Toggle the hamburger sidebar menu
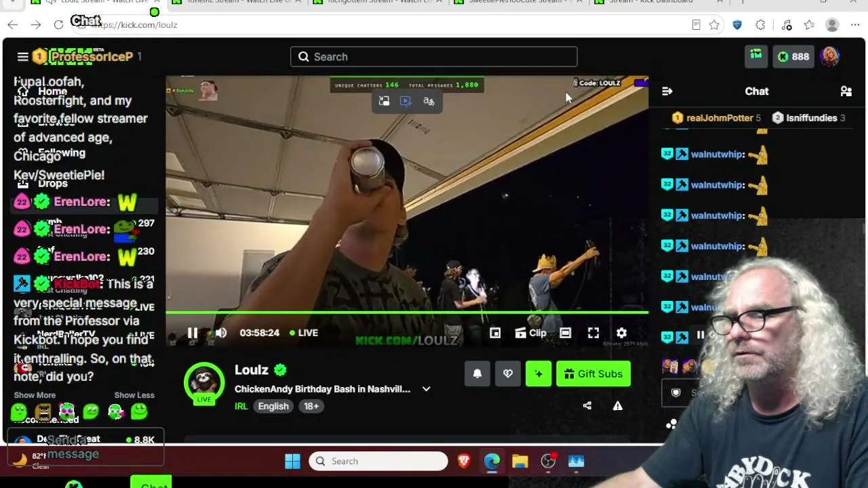868x488 pixels. [x=22, y=56]
